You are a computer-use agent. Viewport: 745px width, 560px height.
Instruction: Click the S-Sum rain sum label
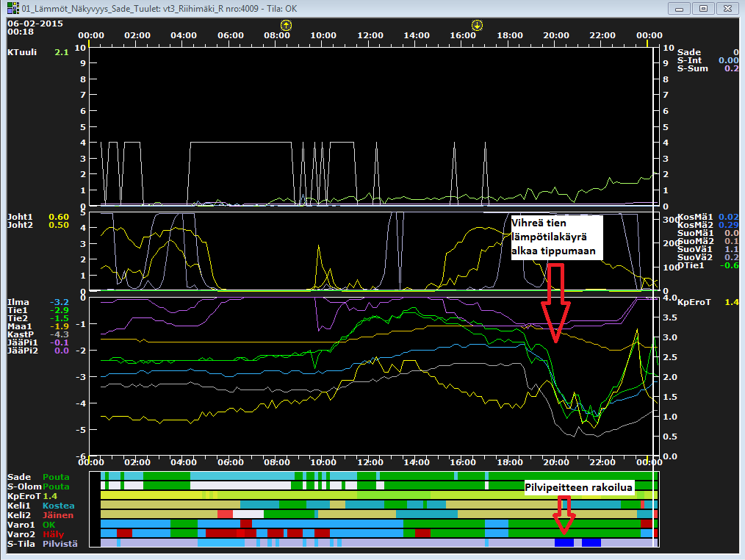[x=693, y=68]
